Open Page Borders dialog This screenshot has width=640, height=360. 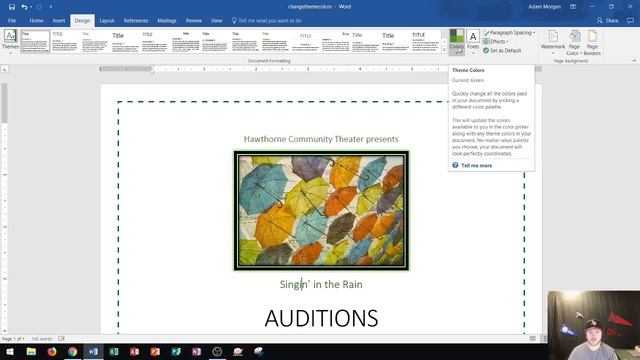pos(592,42)
